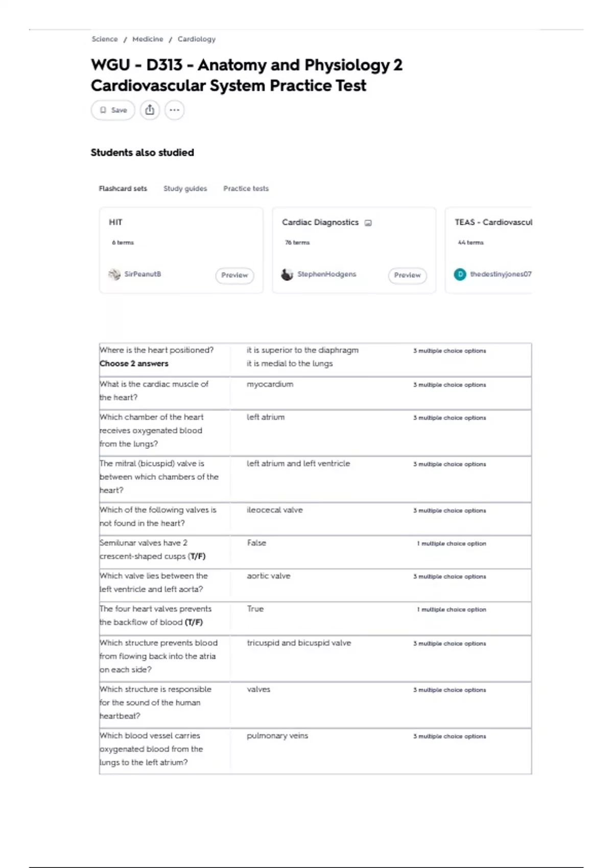Expand options for the myocardium question

click(450, 385)
